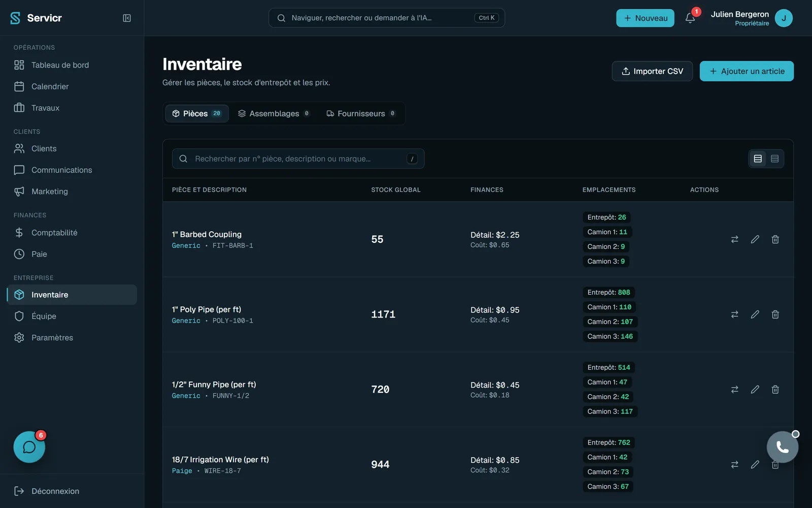Delete the 1" Barbed Coupling item
Viewport: 812px width, 508px height.
[775, 239]
